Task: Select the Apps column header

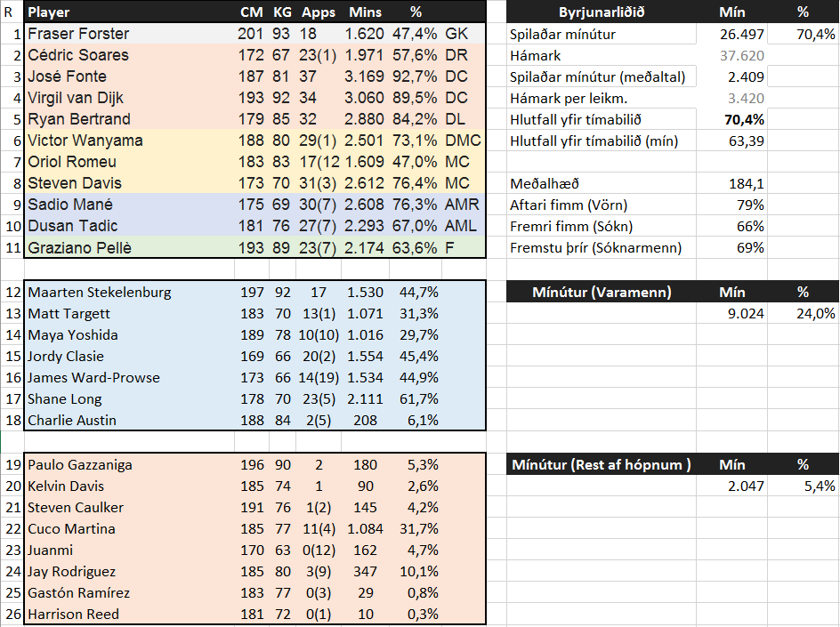Action: pos(319,12)
